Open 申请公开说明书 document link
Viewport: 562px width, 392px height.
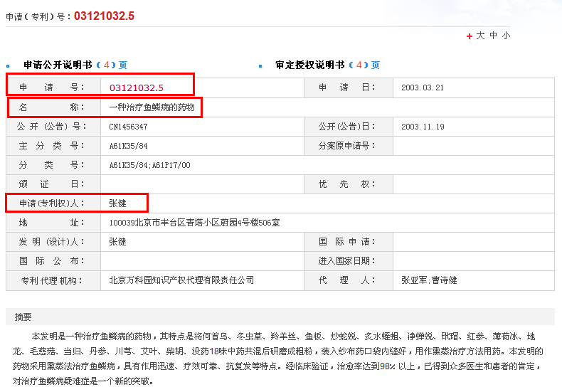pos(58,65)
